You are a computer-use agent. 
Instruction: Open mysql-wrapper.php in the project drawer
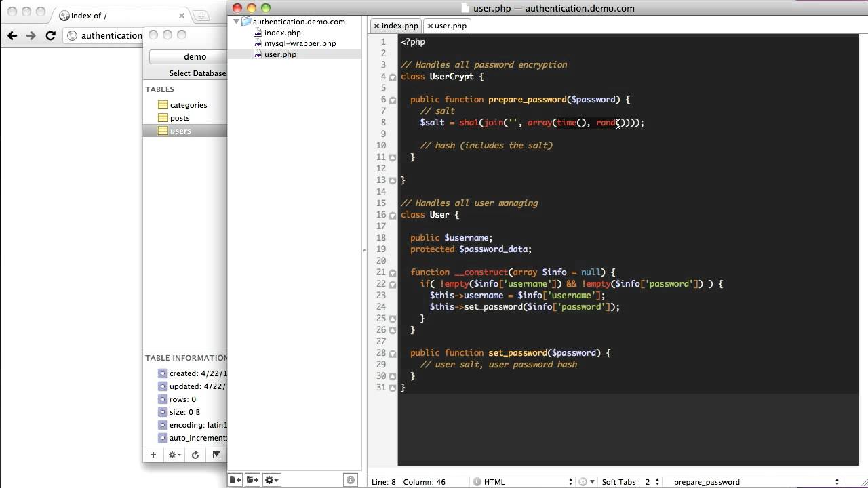point(300,43)
